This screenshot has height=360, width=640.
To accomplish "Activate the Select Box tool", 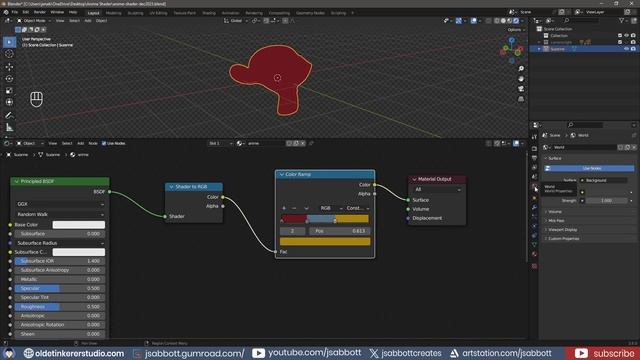I will [9, 42].
